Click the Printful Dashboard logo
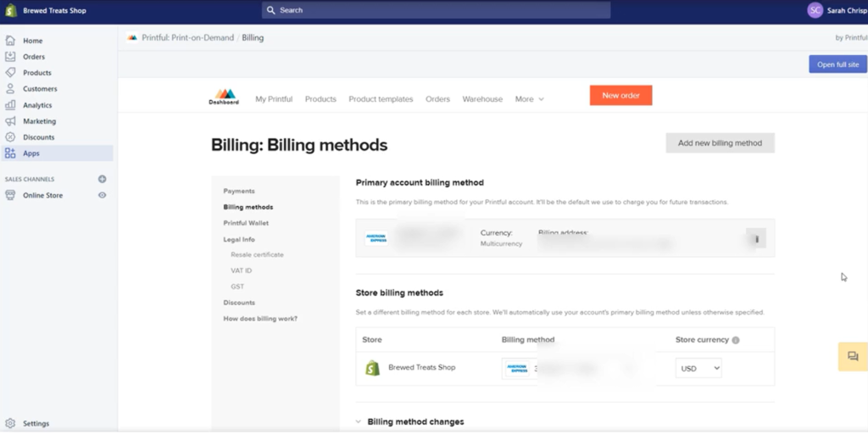 tap(224, 97)
